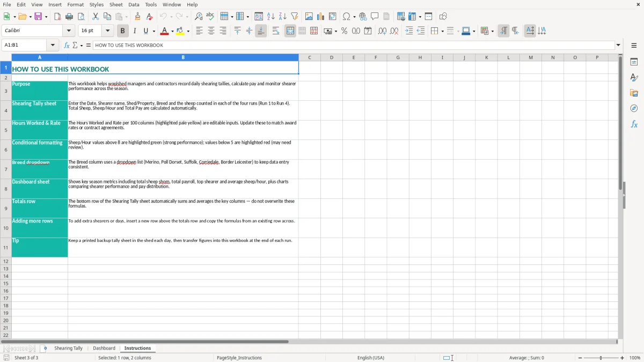
Task: Format as date icon
Action: click(368, 31)
